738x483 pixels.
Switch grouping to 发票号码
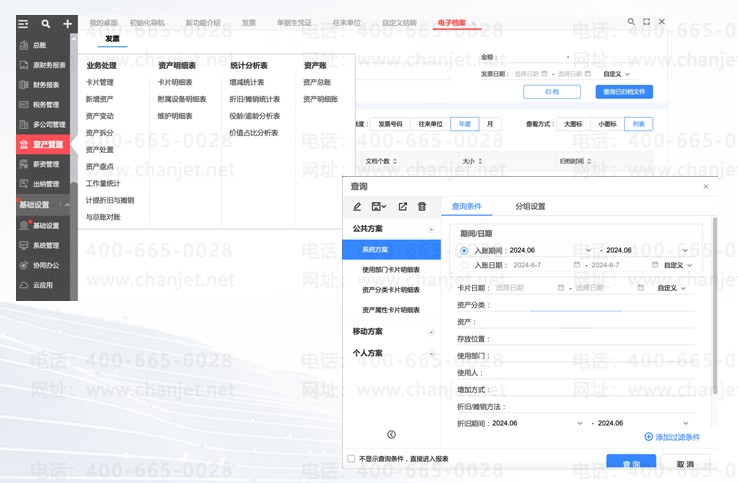click(x=391, y=124)
